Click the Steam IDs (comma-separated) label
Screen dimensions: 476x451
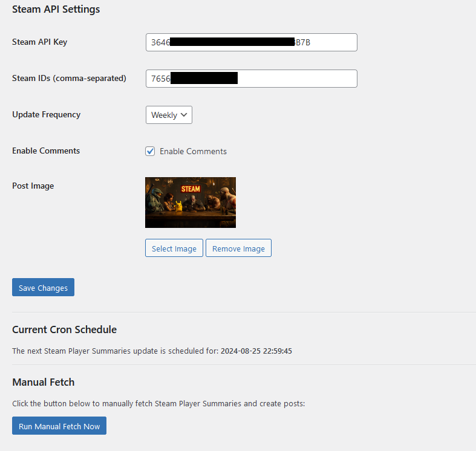(69, 78)
